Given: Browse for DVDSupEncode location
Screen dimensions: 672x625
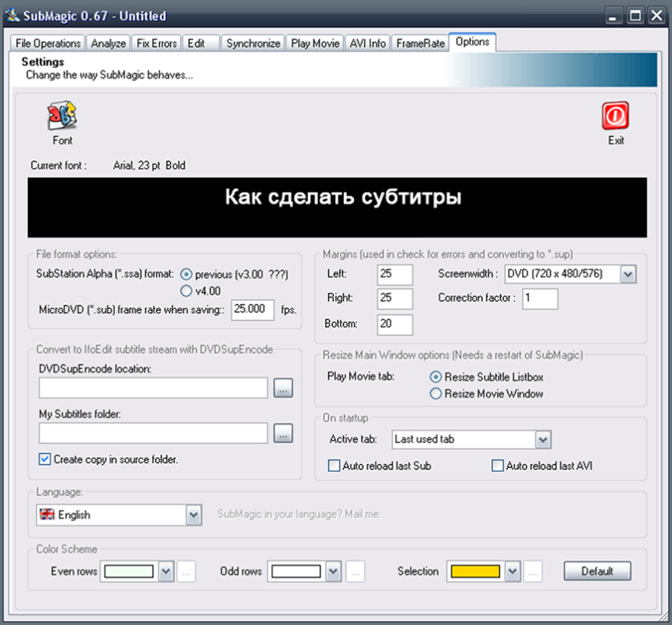Looking at the screenshot, I should 283,387.
